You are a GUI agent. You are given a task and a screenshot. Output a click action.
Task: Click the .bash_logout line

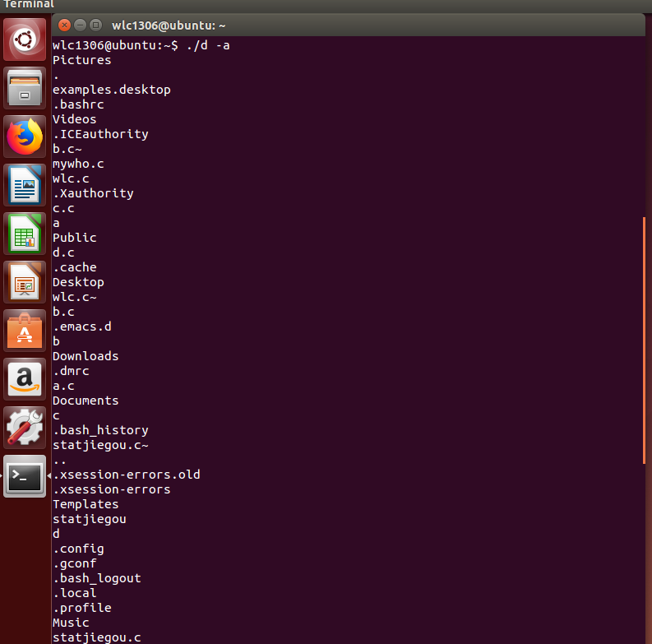(x=96, y=578)
